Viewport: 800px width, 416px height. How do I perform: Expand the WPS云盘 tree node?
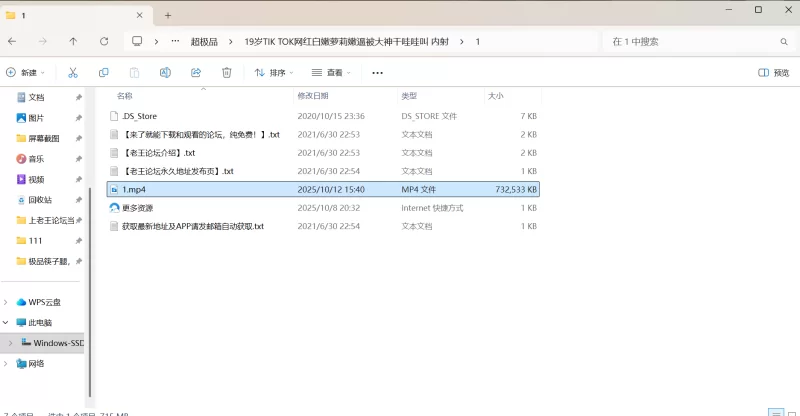(x=8, y=302)
